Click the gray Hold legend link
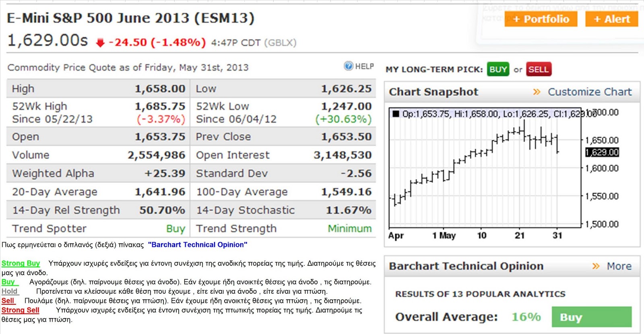This screenshot has width=644, height=334. (x=9, y=291)
